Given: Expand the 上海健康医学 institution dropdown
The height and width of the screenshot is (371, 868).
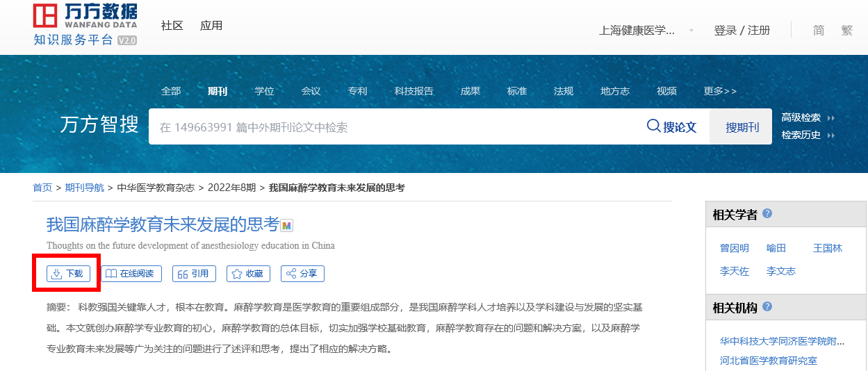Looking at the screenshot, I should (691, 31).
